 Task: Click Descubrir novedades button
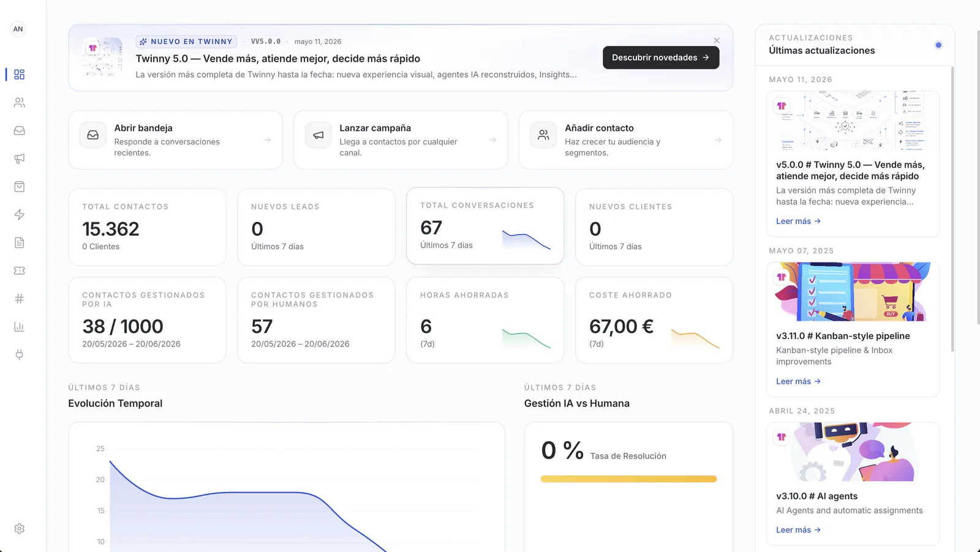click(661, 58)
